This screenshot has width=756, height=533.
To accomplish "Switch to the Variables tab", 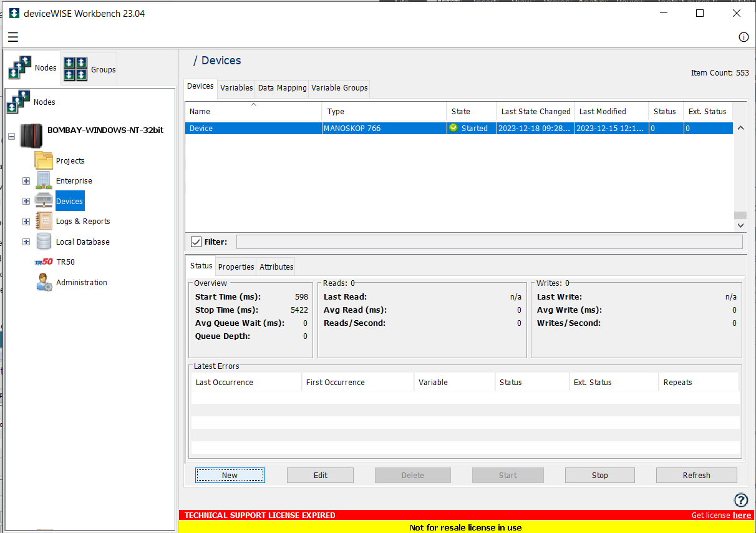I will (236, 88).
